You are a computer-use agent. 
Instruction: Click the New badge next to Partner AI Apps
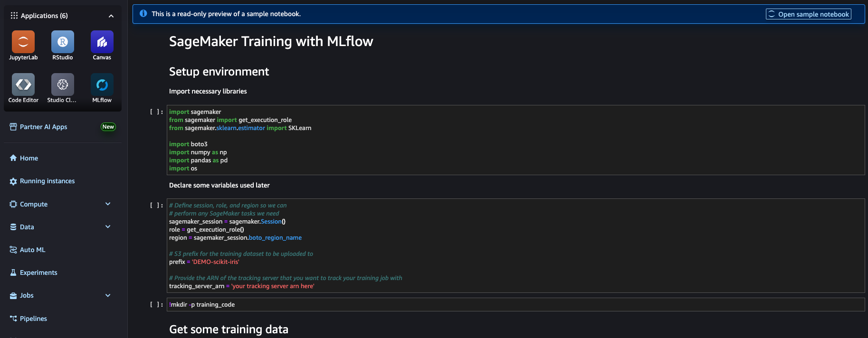pyautogui.click(x=108, y=126)
